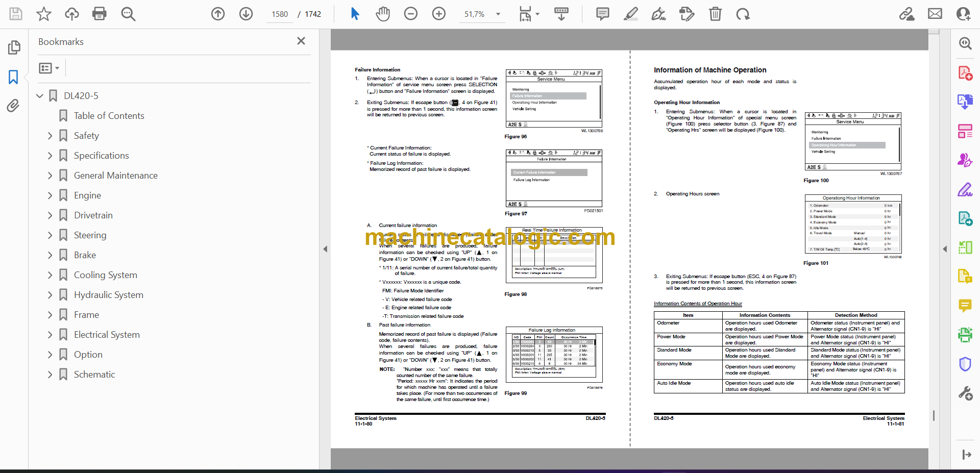The width and height of the screenshot is (980, 473).
Task: Zoom out with minus button
Action: pyautogui.click(x=411, y=14)
